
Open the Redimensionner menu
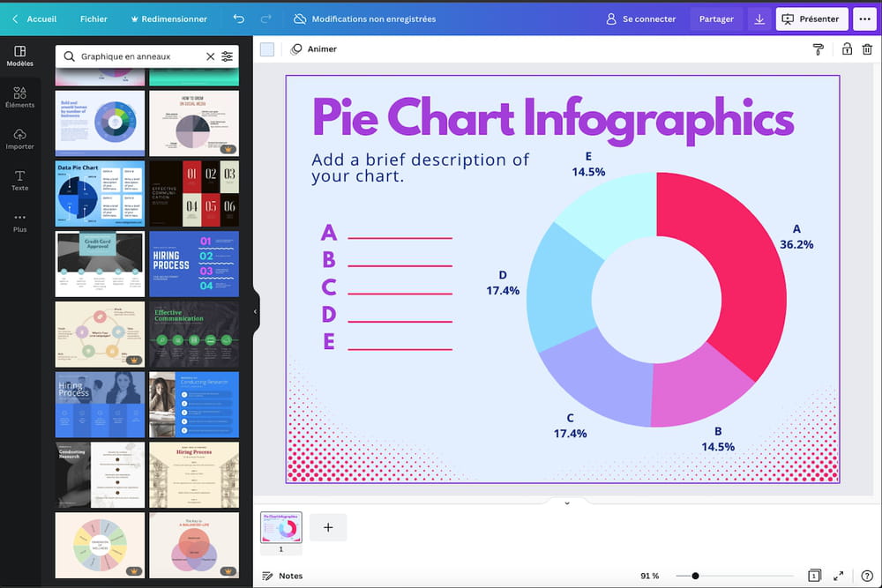[x=168, y=19]
